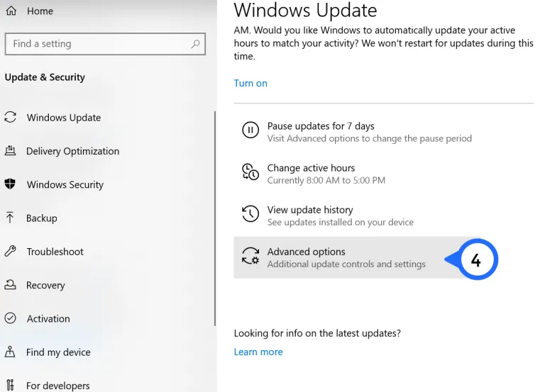Click the Update & Security heading

(45, 77)
